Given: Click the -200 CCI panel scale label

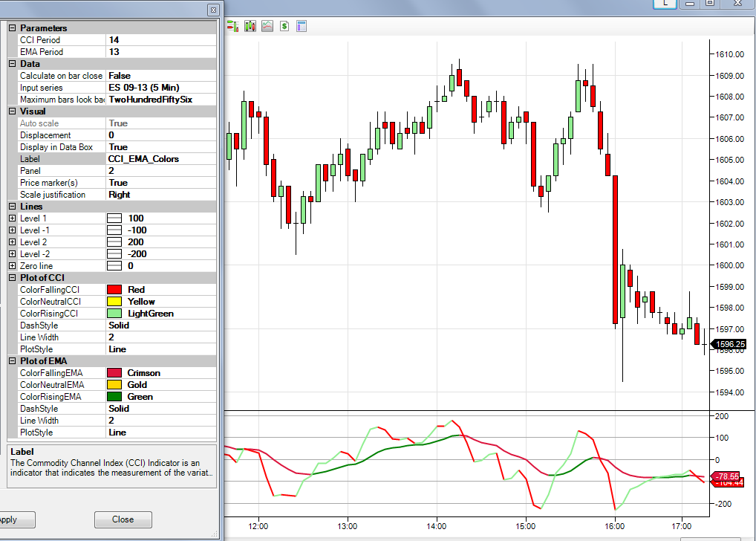Looking at the screenshot, I should click(722, 504).
